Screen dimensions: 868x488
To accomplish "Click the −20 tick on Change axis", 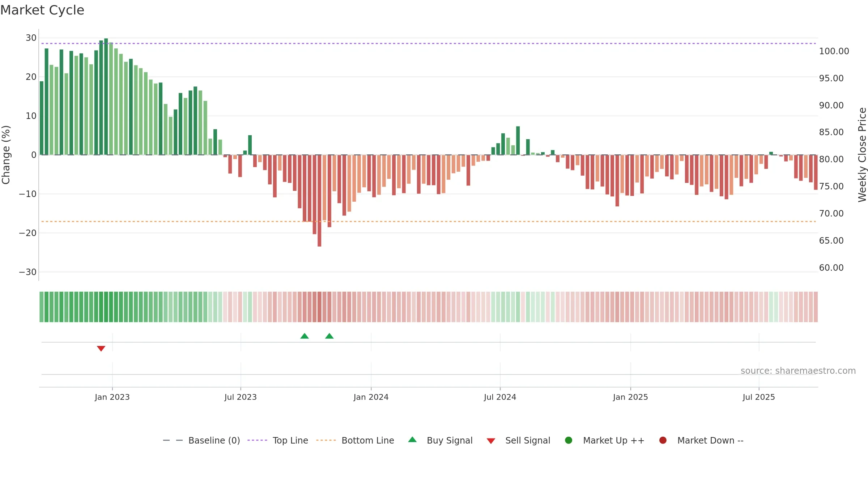I will pos(28,233).
